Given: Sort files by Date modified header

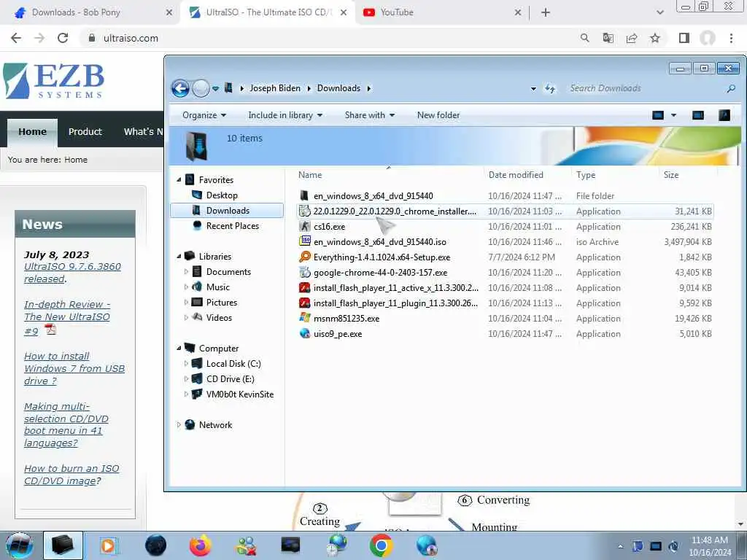Looking at the screenshot, I should (527, 175).
